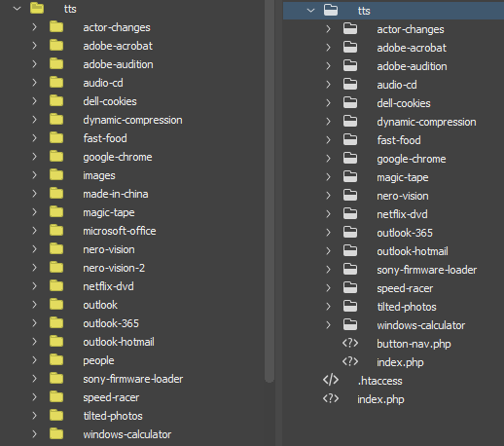Screen dimensions: 504x446
Task: Select the people folder name
Action: pyautogui.click(x=98, y=360)
